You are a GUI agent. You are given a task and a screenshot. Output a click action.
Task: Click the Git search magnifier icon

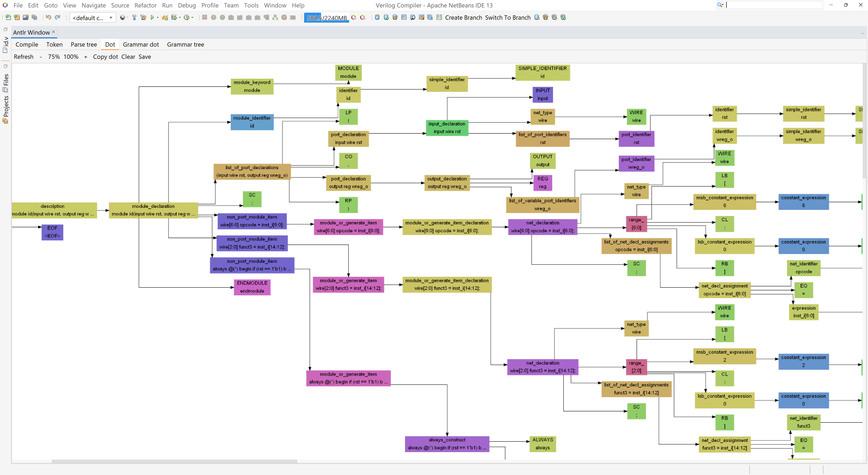[x=413, y=18]
